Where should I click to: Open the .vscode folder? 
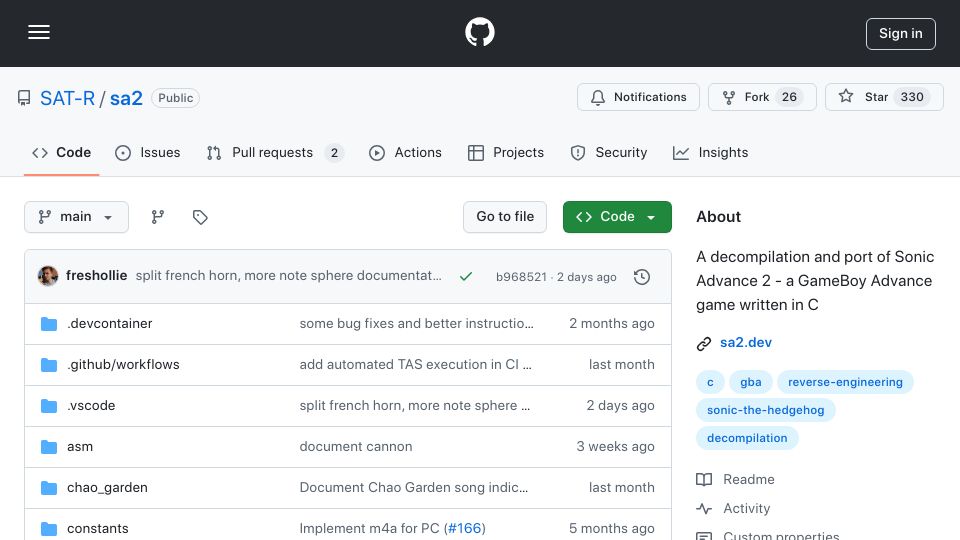[x=91, y=405]
